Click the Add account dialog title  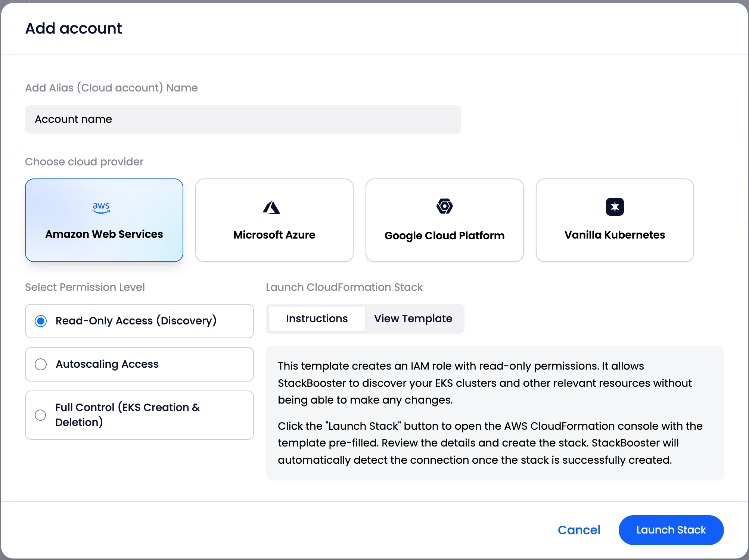tap(74, 28)
